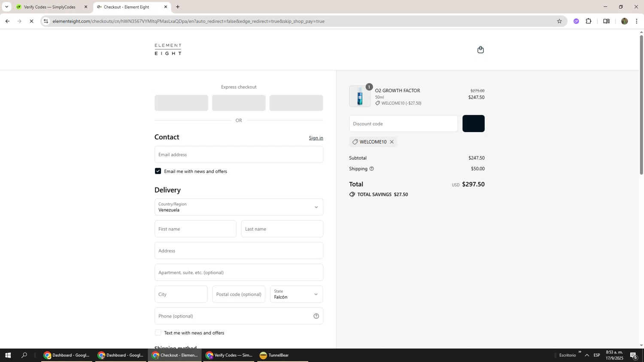Open the Country/Region dropdown

(x=239, y=207)
